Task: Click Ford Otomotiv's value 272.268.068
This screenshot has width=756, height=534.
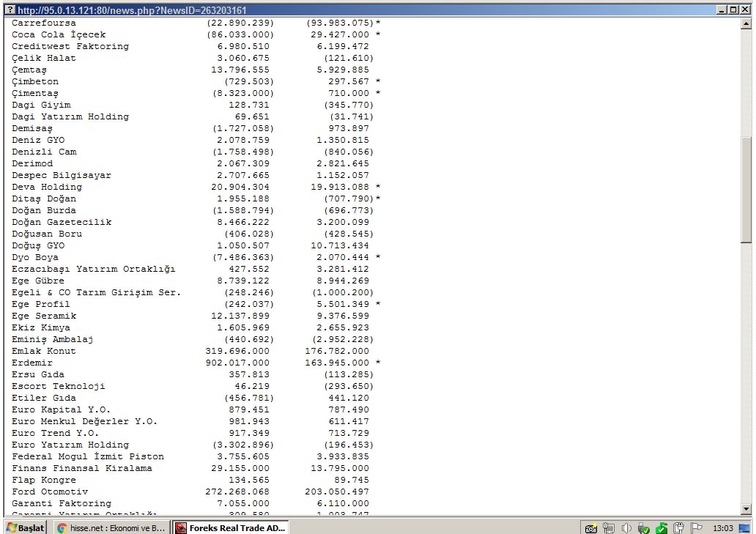Action: (237, 492)
